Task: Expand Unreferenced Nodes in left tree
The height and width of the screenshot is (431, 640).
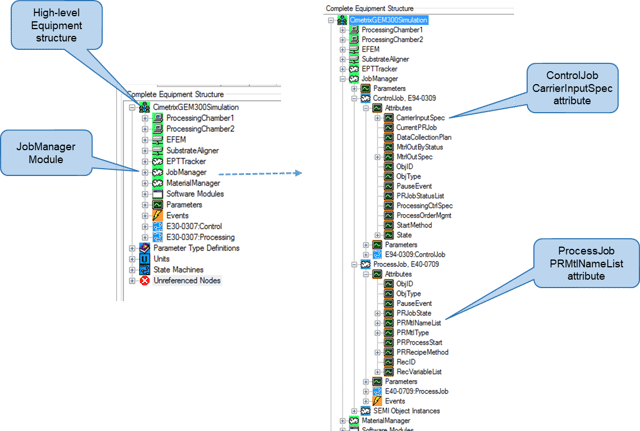Action: 132,280
